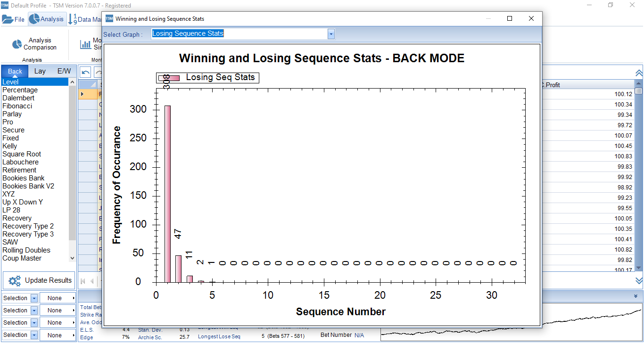
Task: Open the Select Graph combo box arrow
Action: [331, 34]
